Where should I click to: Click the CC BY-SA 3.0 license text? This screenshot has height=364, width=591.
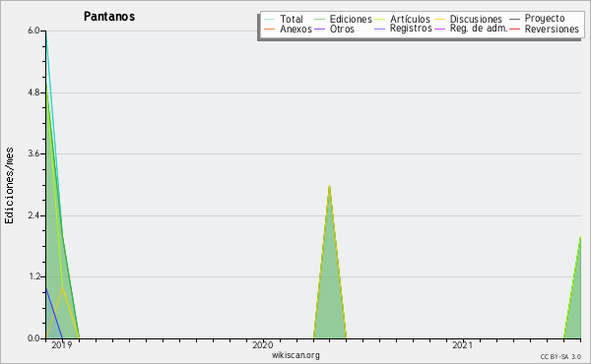560,357
